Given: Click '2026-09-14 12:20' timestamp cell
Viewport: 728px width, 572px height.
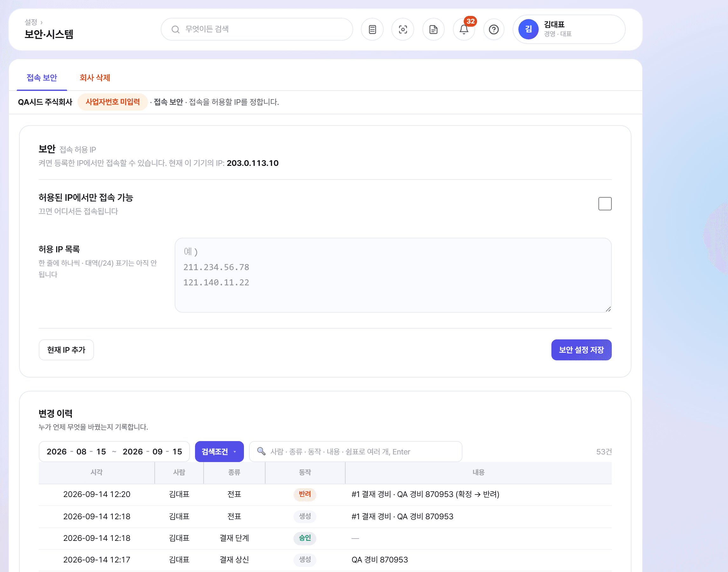Looking at the screenshot, I should (97, 494).
